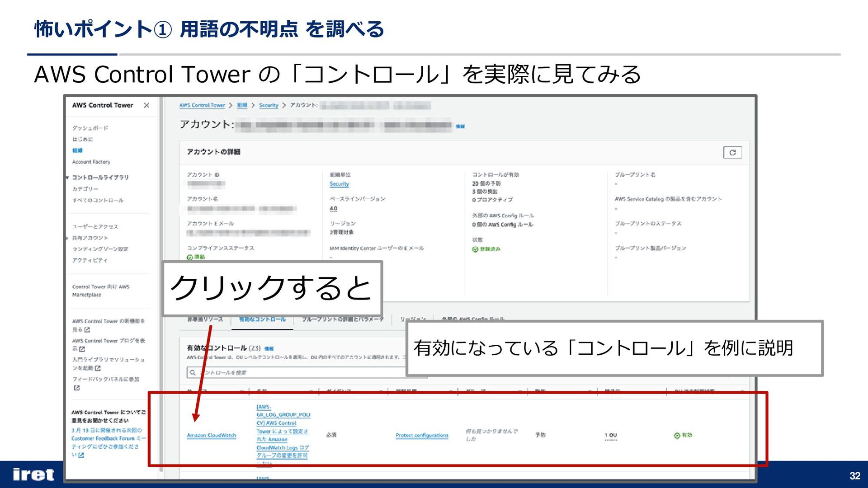Open the AWS-GR_LOG_GROUP_POLICY control link
Viewport: 868px width, 488px height.
[283, 436]
